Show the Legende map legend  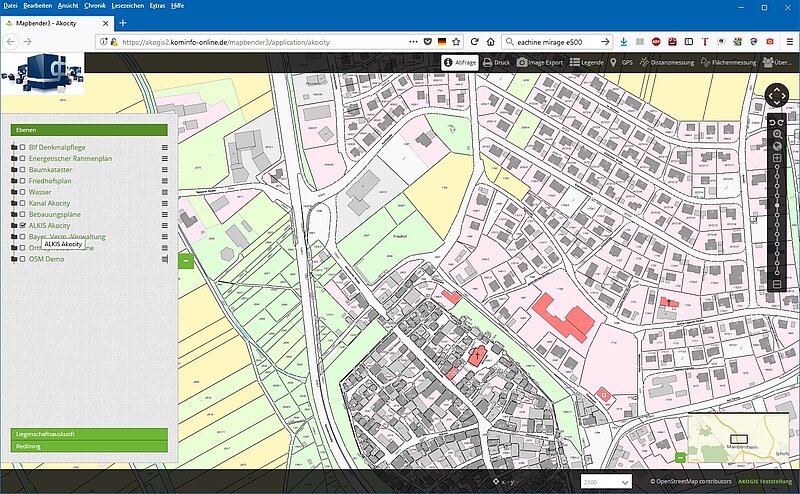tap(586, 62)
